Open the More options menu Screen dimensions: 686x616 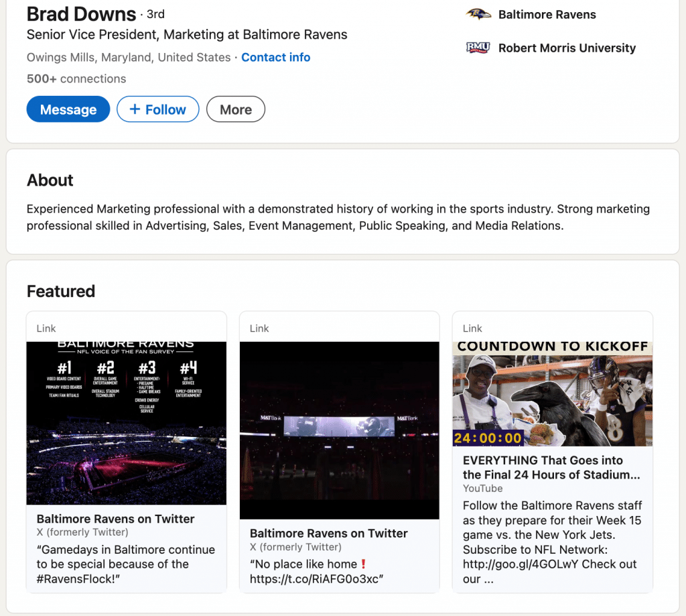pos(235,109)
